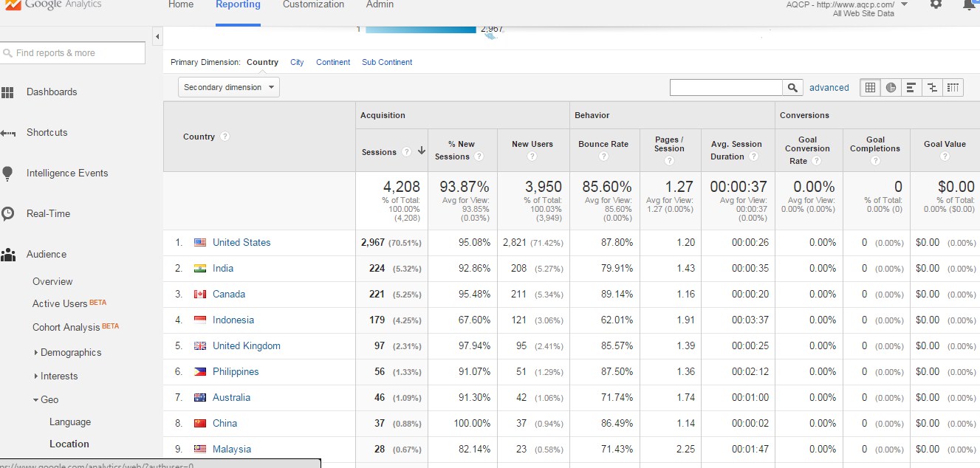Click the Real-Time clock icon

pos(7,214)
